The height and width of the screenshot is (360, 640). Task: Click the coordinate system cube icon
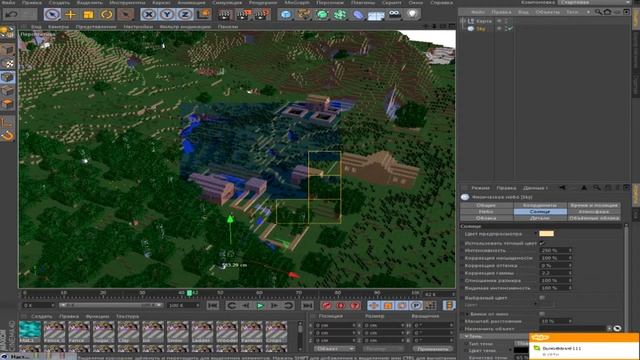point(203,15)
